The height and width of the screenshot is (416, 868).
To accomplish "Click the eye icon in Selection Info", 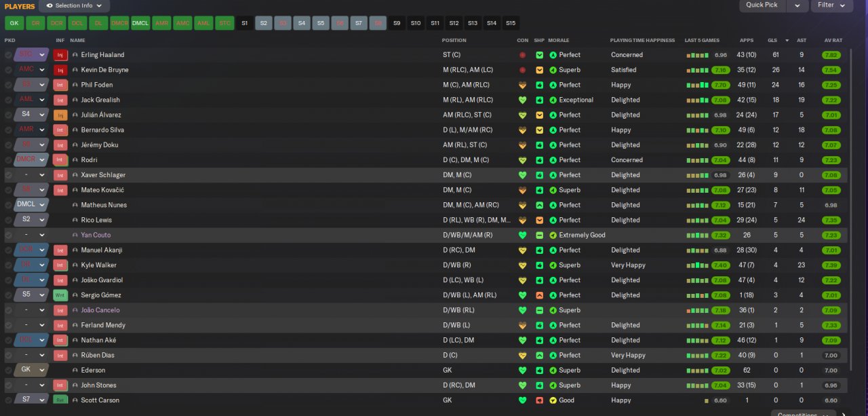I will (x=49, y=5).
